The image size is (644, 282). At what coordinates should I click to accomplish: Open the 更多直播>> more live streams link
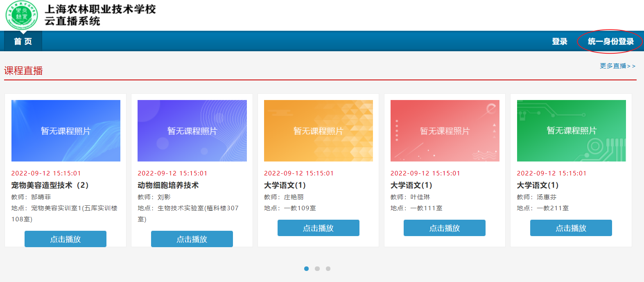[617, 66]
